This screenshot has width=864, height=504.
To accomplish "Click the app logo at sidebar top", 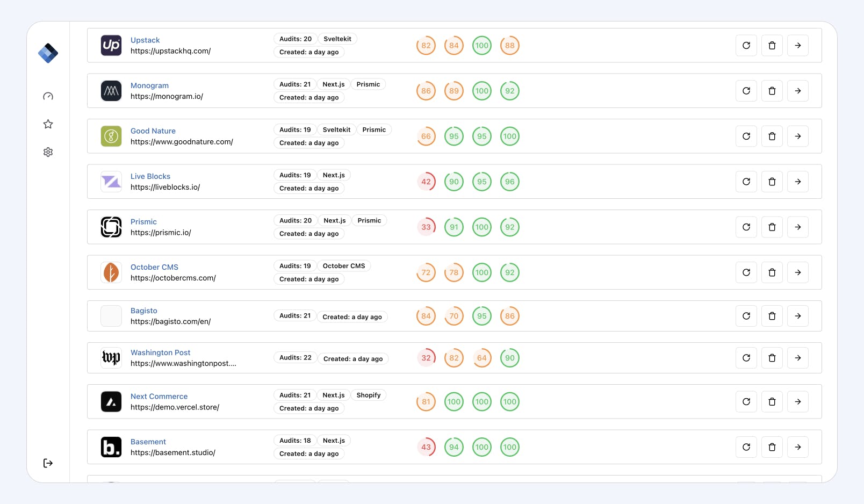I will (x=48, y=53).
